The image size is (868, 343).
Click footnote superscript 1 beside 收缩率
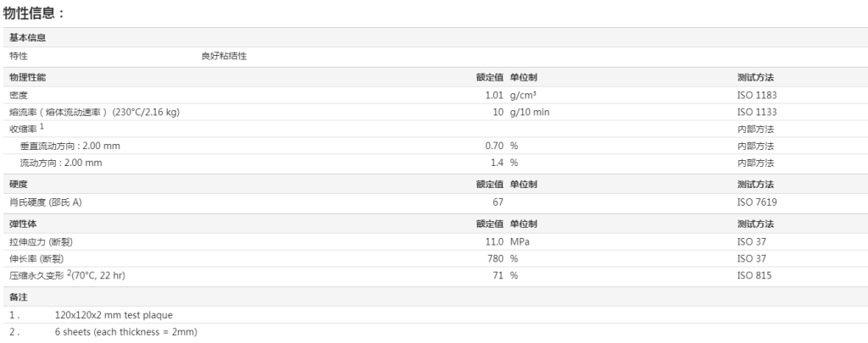(x=42, y=127)
